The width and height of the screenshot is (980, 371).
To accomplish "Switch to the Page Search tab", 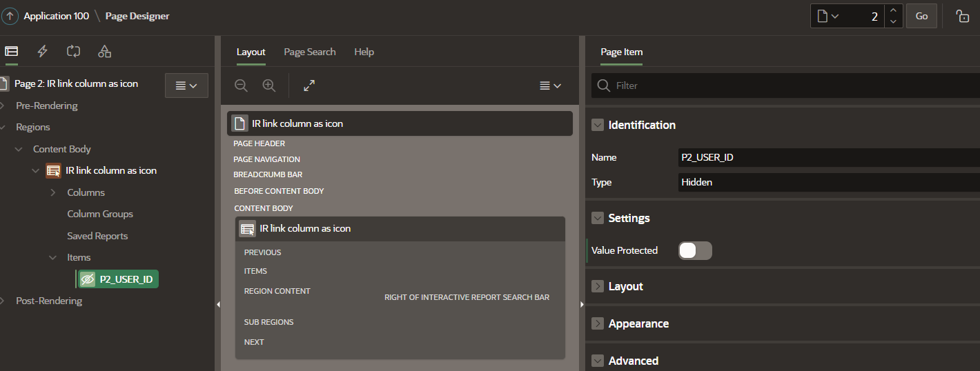I will (310, 52).
